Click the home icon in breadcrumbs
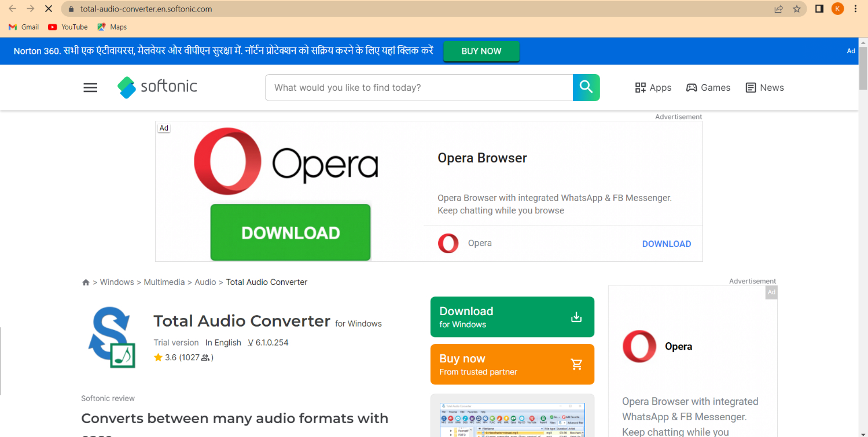This screenshot has width=868, height=437. point(86,283)
